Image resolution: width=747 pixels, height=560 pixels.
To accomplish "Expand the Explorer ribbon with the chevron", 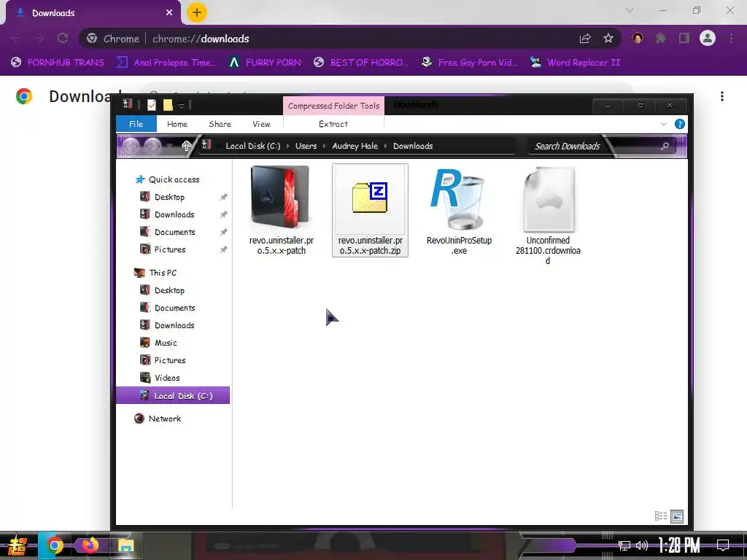I will click(664, 124).
